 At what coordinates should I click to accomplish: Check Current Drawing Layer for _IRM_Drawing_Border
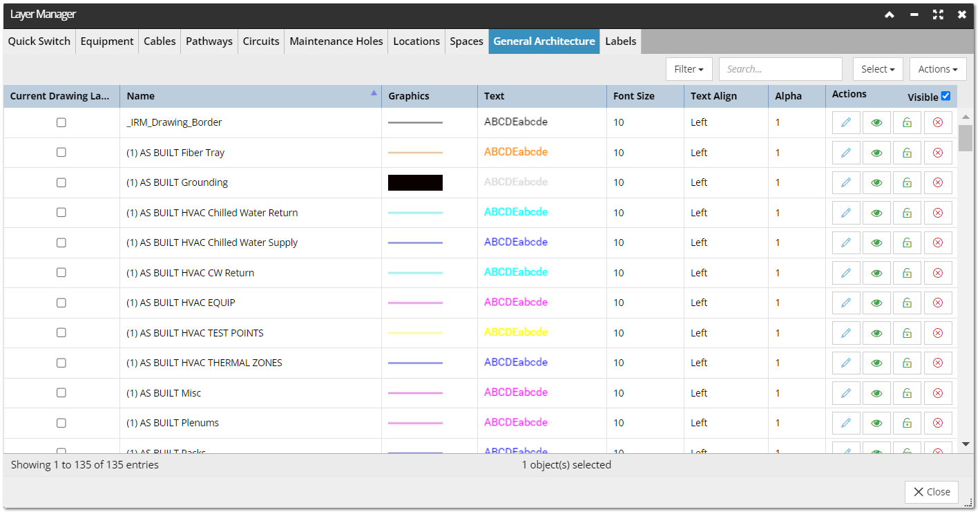(61, 122)
